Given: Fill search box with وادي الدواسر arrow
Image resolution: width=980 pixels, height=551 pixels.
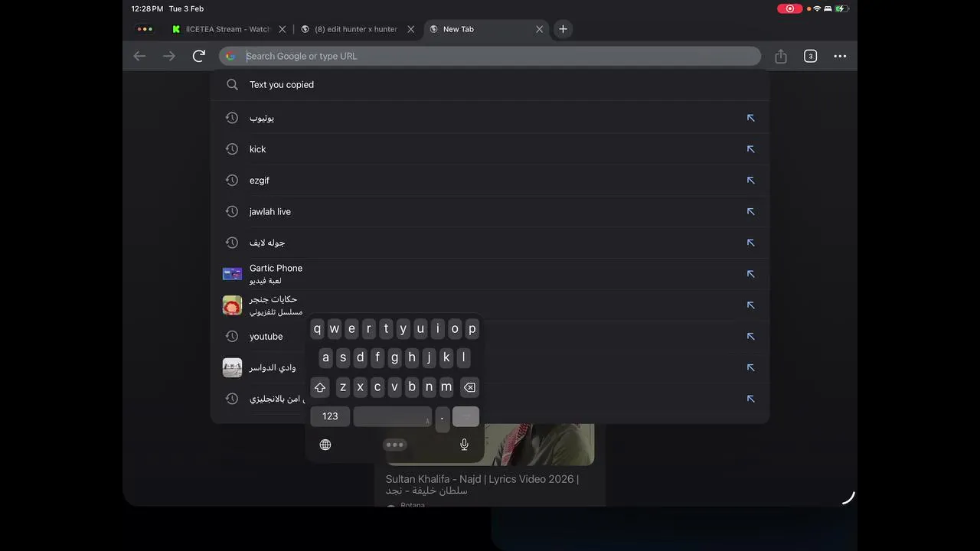Looking at the screenshot, I should [750, 367].
